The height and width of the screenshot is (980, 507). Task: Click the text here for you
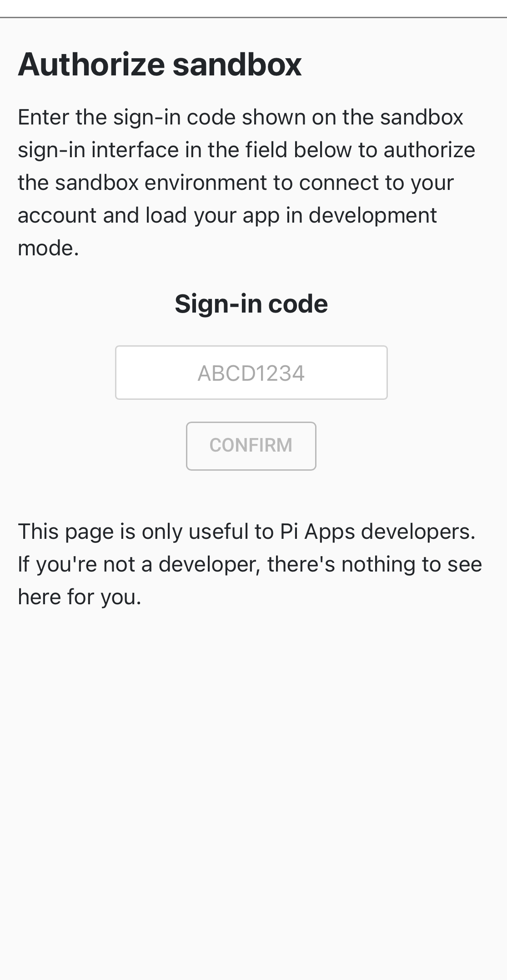80,597
